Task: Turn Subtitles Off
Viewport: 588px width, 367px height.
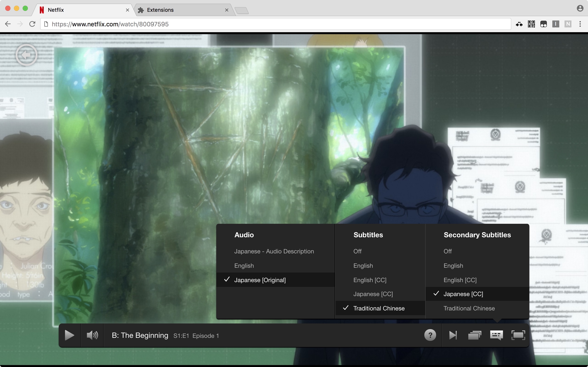Action: point(357,251)
